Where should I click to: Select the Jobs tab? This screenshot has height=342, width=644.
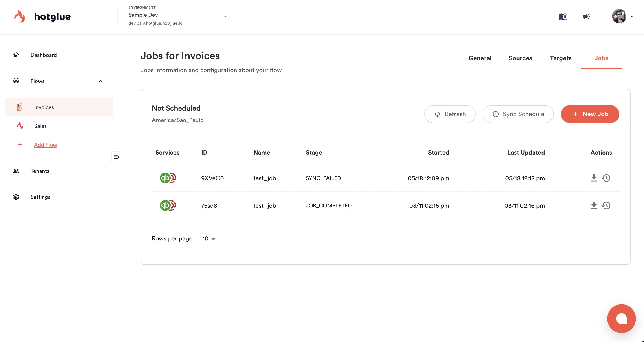click(601, 58)
